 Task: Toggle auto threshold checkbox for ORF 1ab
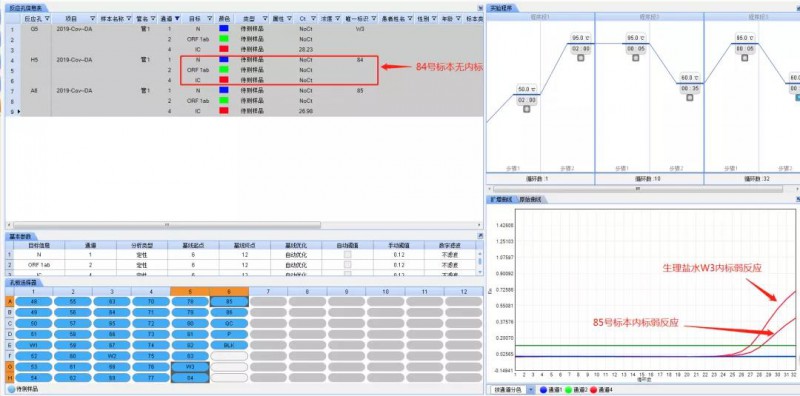(x=347, y=264)
